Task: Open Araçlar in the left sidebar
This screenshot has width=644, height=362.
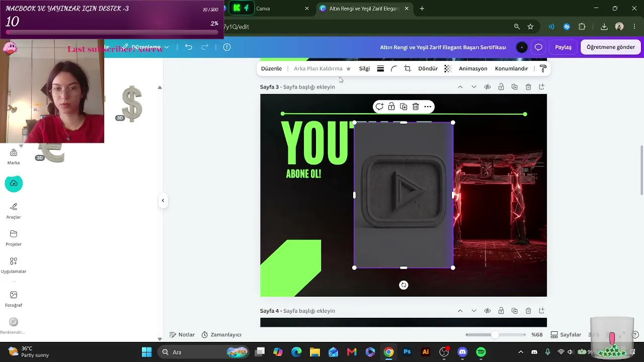Action: (14, 211)
